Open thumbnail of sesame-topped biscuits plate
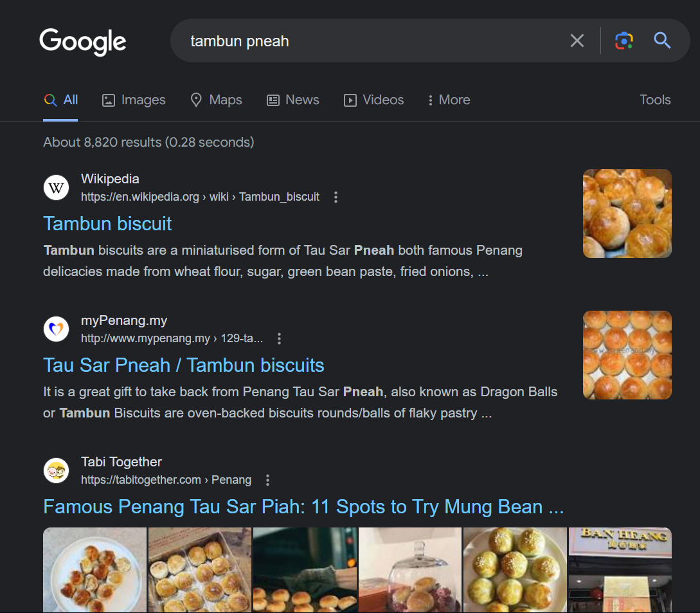The image size is (700, 613). point(515,570)
